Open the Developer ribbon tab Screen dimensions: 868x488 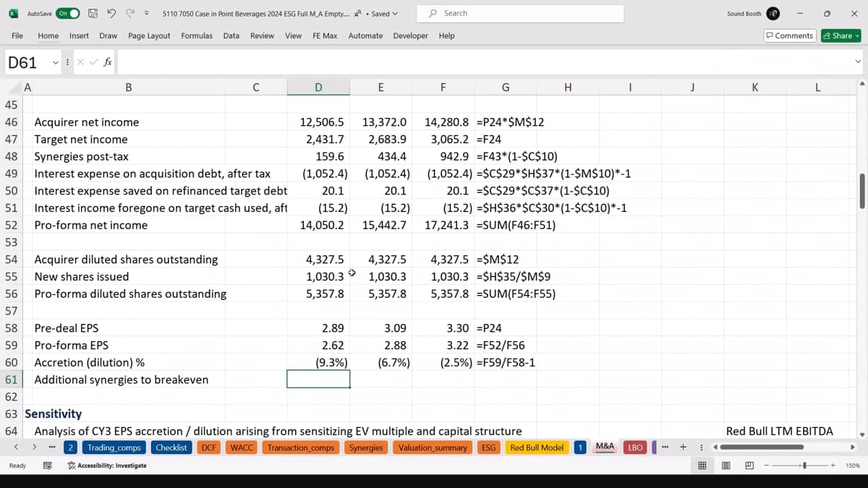click(410, 35)
